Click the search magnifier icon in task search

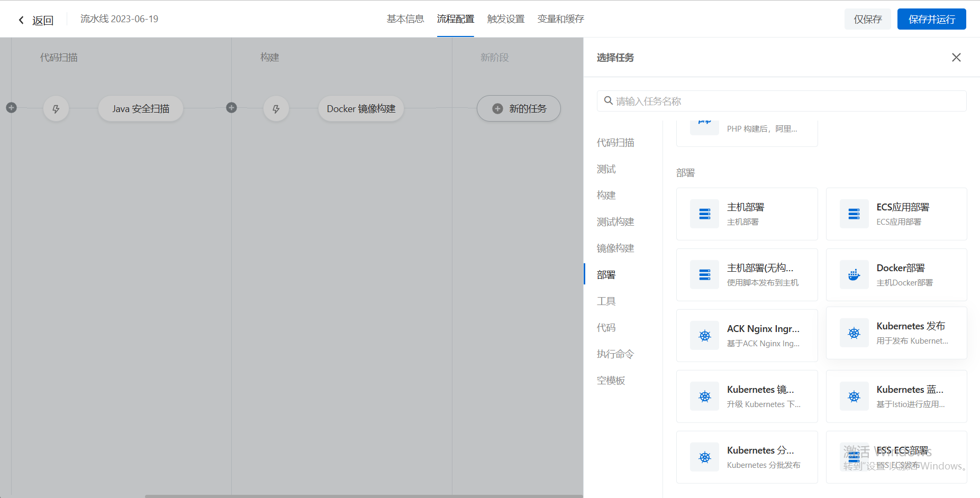pos(609,100)
